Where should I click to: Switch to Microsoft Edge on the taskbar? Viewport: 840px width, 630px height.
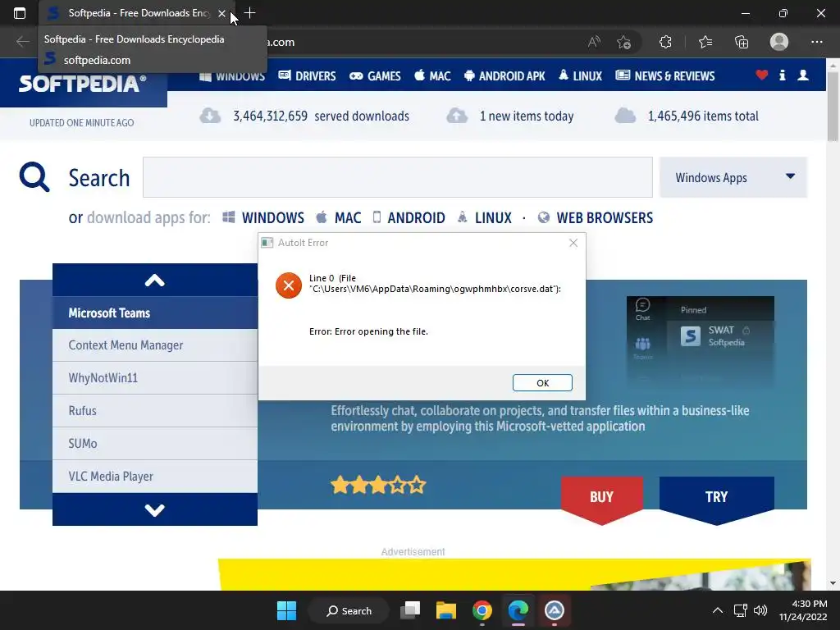tap(518, 610)
